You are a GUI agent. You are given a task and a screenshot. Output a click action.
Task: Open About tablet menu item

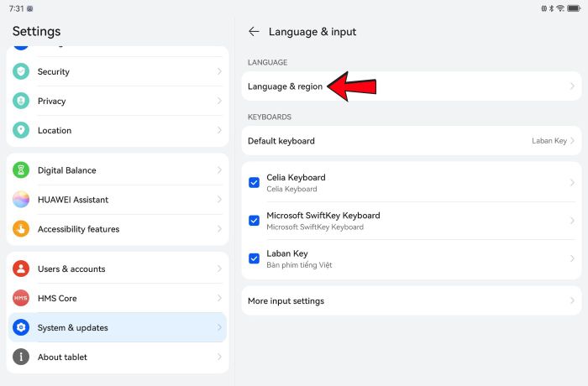[116, 357]
